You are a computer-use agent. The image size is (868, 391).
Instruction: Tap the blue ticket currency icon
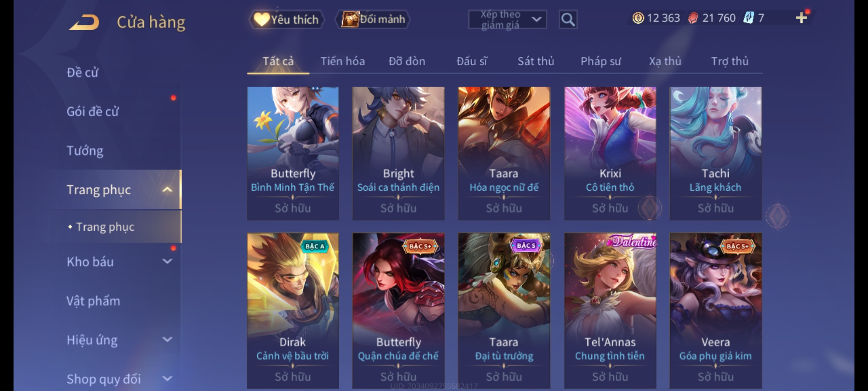tap(748, 18)
